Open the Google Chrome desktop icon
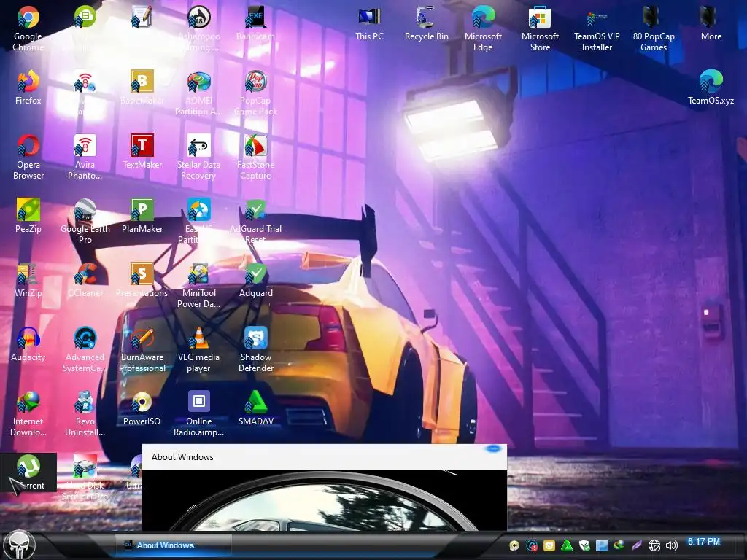Screen dimensions: 747x560 coord(28,18)
